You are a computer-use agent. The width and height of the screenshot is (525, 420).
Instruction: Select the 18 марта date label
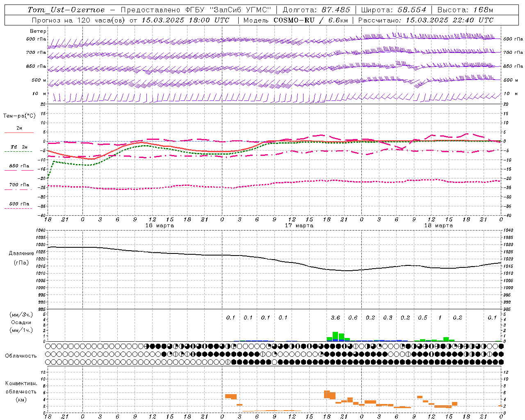click(438, 226)
